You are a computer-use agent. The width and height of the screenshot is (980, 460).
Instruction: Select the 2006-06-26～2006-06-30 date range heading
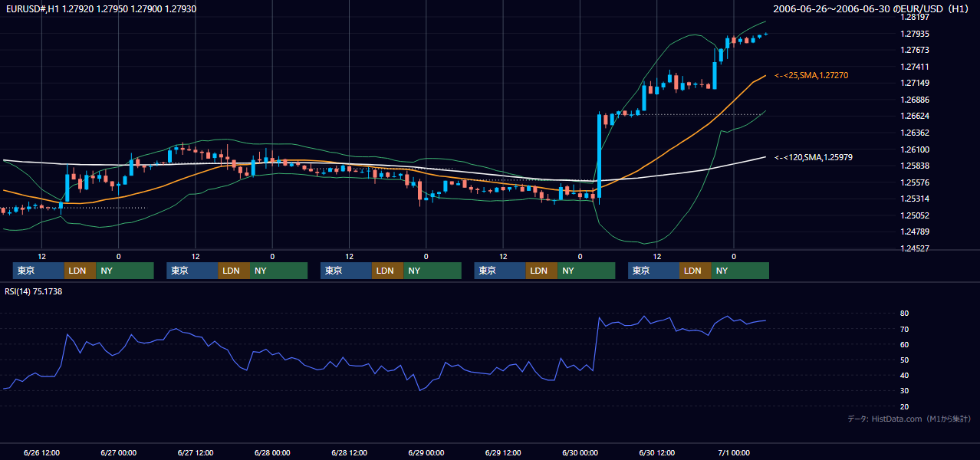pos(871,8)
